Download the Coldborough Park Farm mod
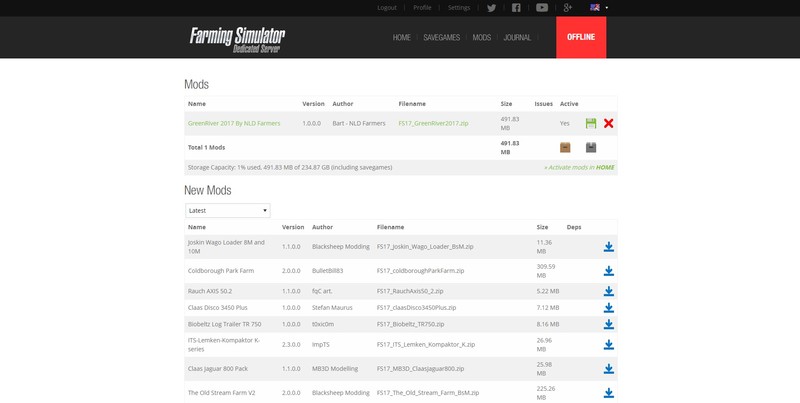The width and height of the screenshot is (800, 403). pos(608,271)
